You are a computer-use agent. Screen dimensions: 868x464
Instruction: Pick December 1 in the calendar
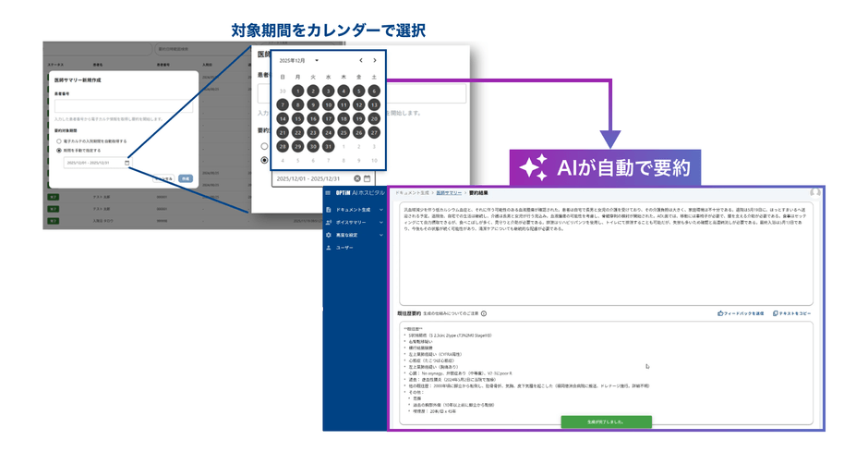[x=298, y=91]
